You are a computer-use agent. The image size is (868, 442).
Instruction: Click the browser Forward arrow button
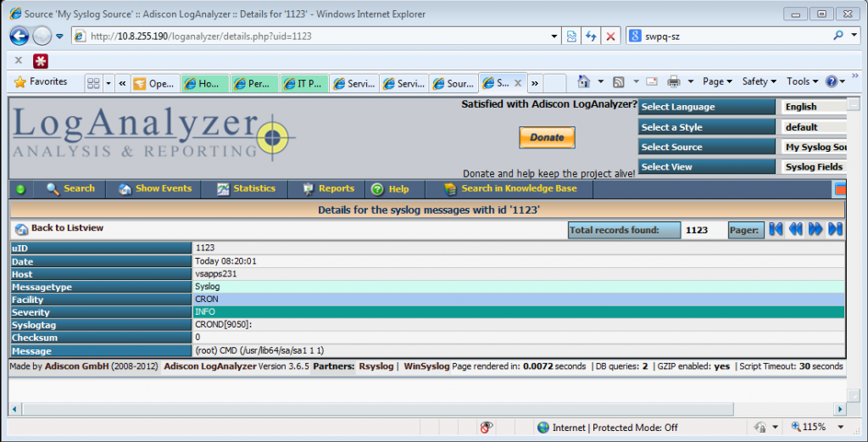tap(42, 36)
